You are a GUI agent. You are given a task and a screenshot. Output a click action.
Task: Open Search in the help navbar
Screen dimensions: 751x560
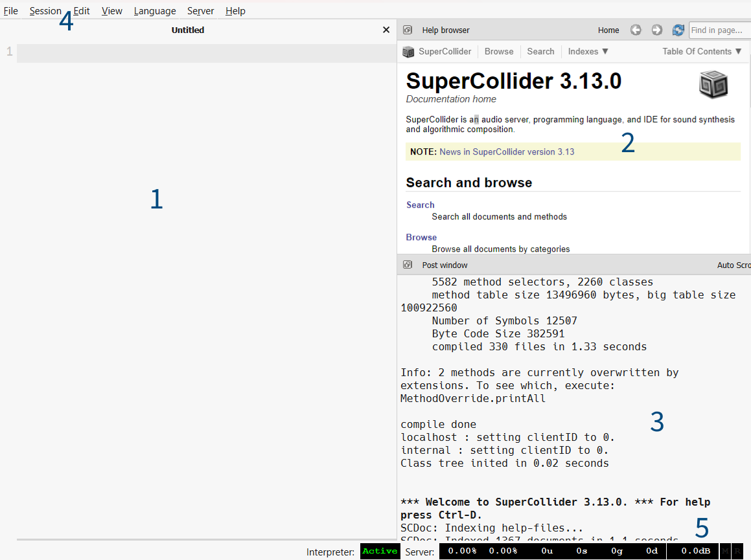[540, 51]
